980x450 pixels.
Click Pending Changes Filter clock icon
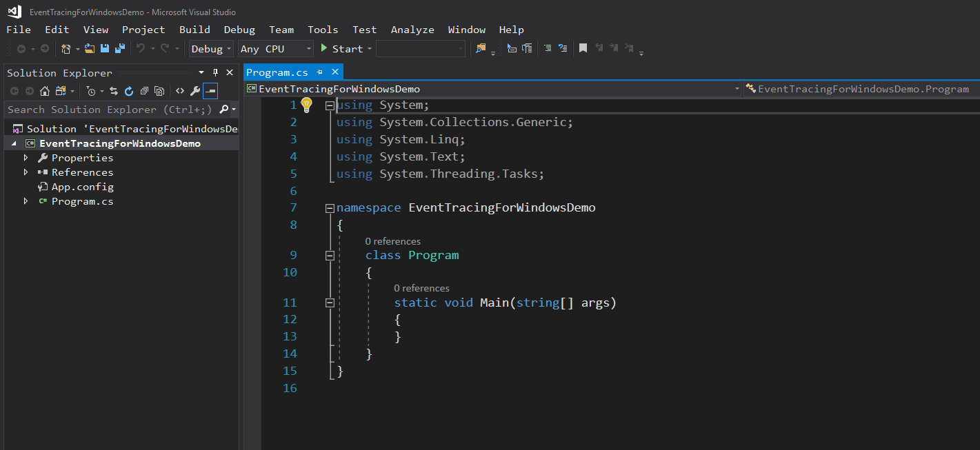point(91,91)
